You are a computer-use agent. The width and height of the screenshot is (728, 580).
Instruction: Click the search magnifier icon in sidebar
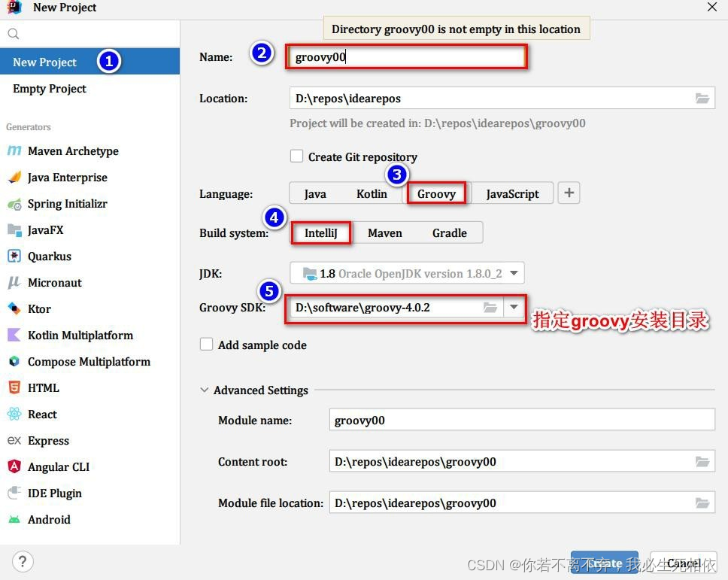coord(14,34)
